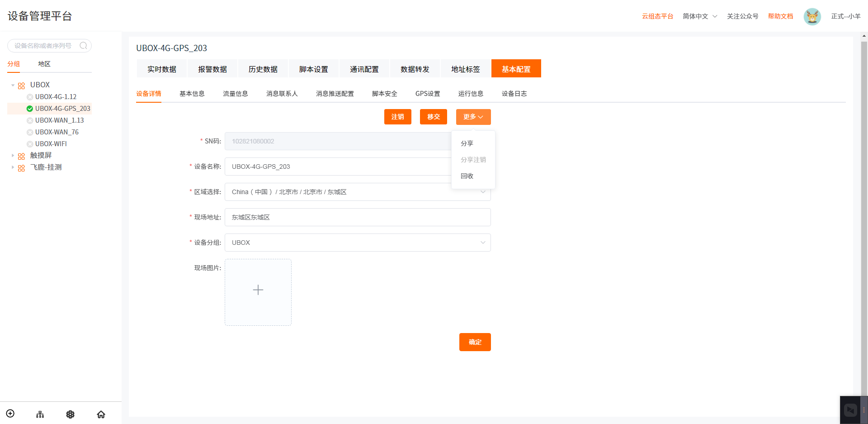Select device UBOX-WAN_76 in tree
The width and height of the screenshot is (868, 424).
click(57, 132)
